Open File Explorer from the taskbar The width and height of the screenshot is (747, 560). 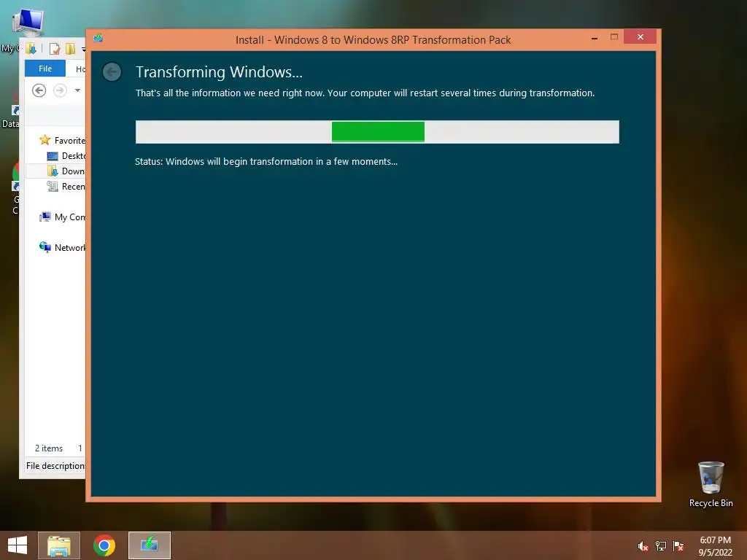(59, 545)
